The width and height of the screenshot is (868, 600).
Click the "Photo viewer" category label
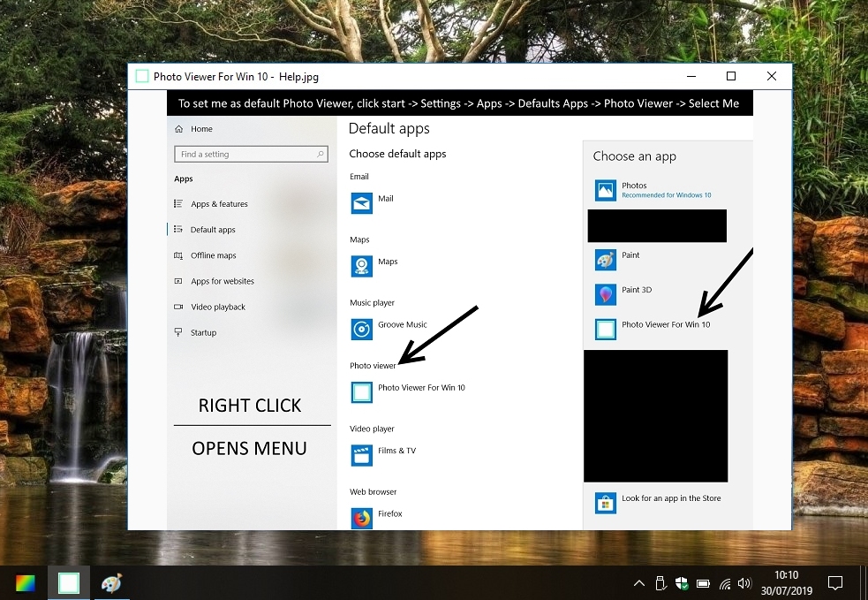click(x=374, y=366)
